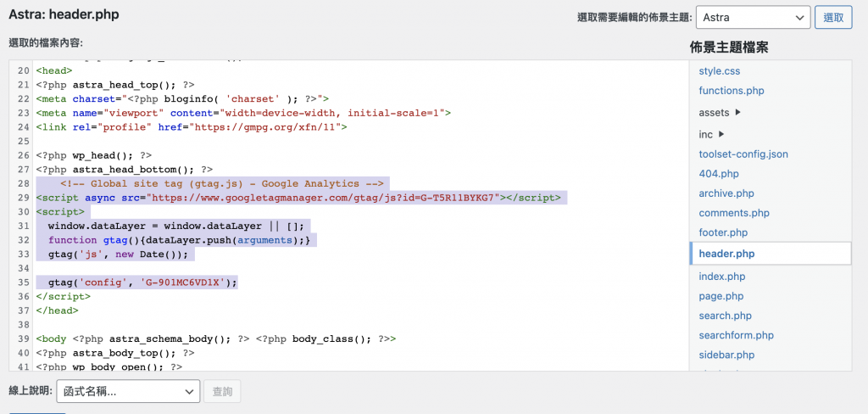Screen dimensions: 868x414
Task: Click the window.dataLayer line 31
Action: (176, 226)
